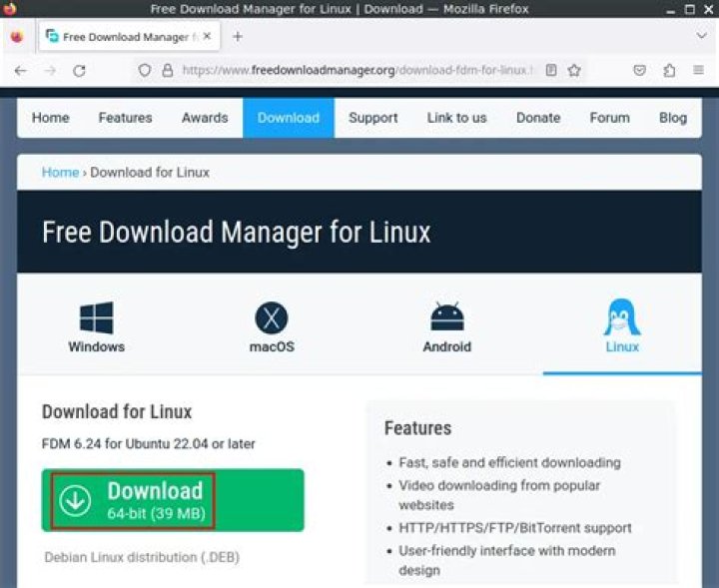Click the 'Free Download Manager for Linux' heading

click(236, 232)
